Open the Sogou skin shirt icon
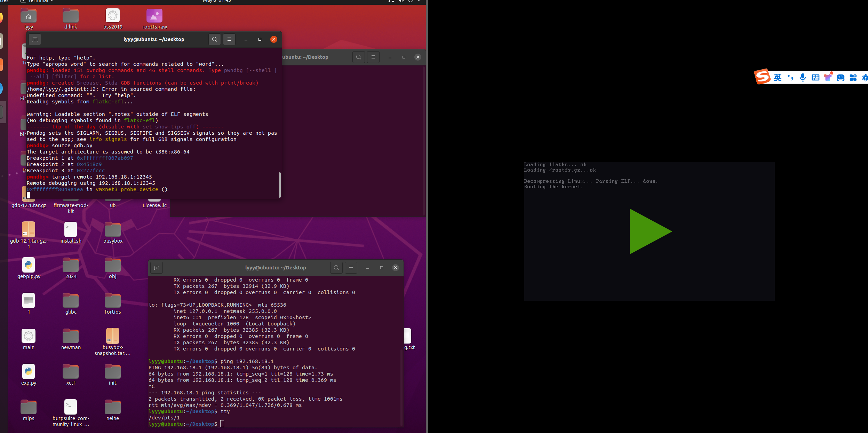 [828, 77]
